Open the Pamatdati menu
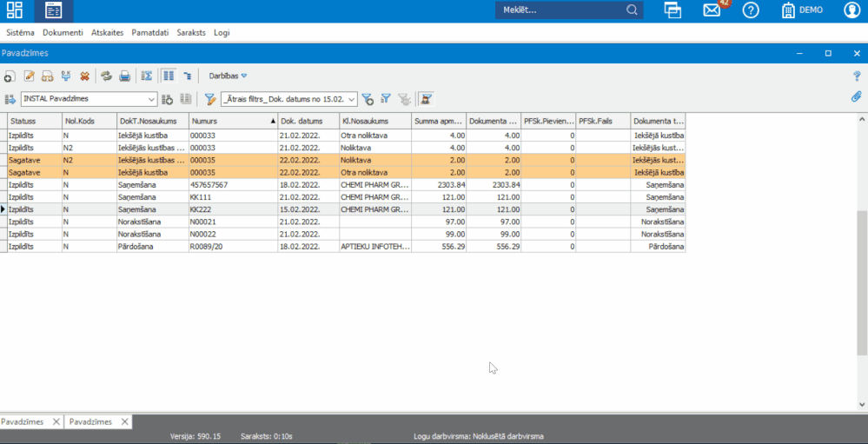This screenshot has width=868, height=444. 150,32
